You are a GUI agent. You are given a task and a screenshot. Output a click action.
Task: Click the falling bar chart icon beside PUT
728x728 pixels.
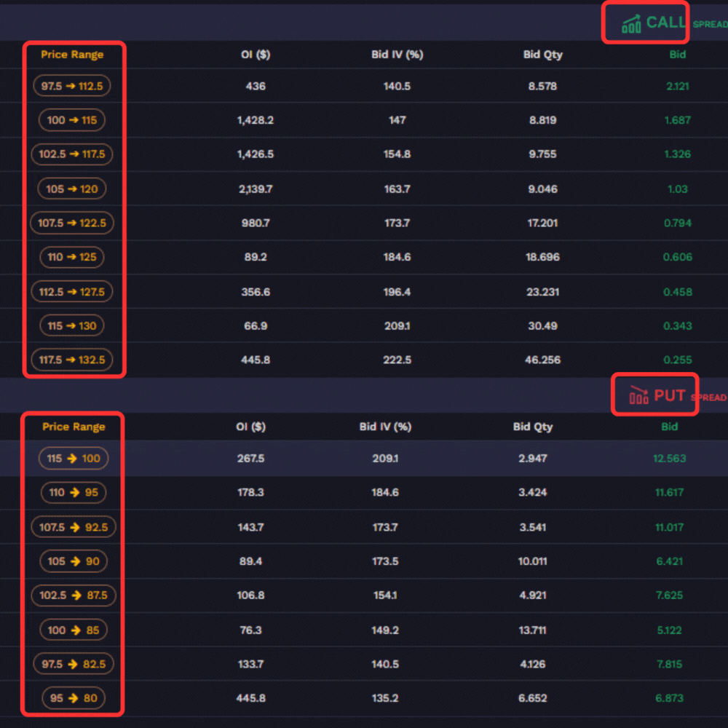tap(638, 396)
